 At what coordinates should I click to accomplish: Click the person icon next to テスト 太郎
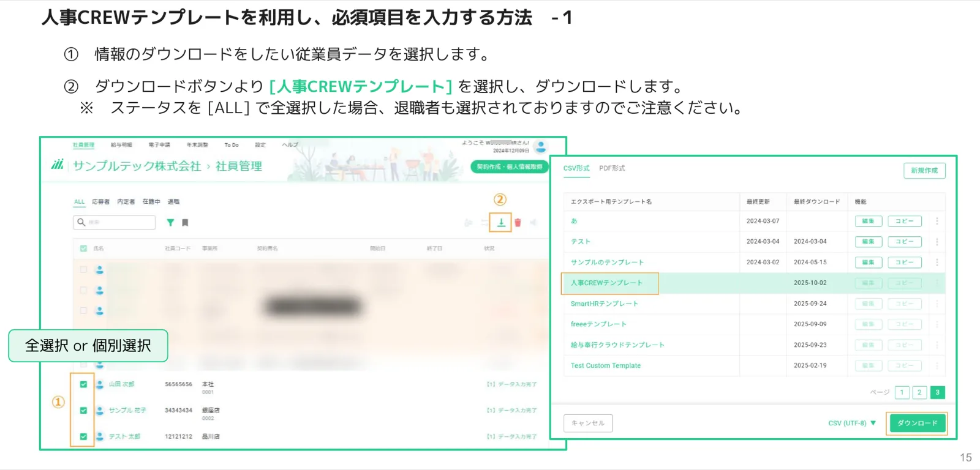click(99, 436)
